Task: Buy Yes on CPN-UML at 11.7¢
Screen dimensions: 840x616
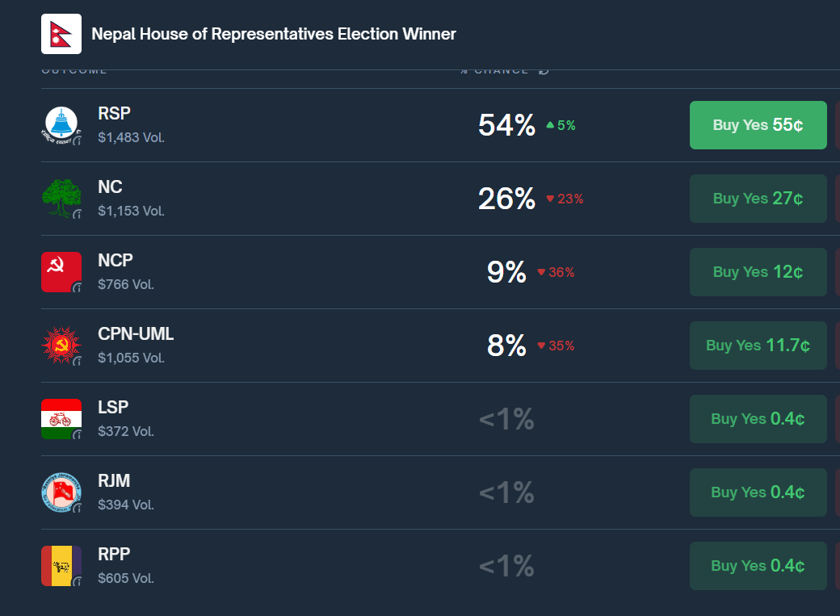Action: coord(758,346)
